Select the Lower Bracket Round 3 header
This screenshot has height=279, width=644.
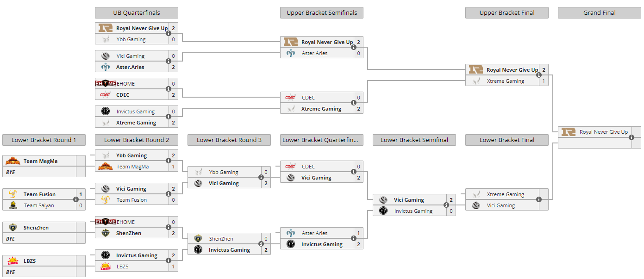[229, 140]
